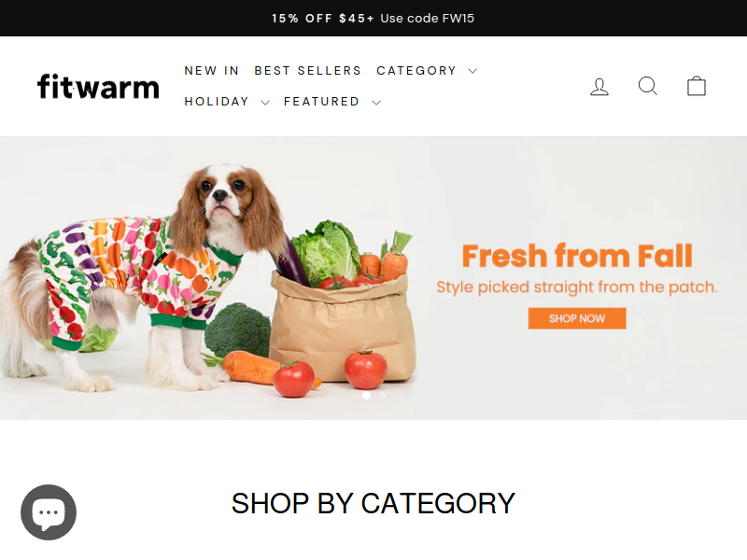Open the chat bubble widget
Image resolution: width=747 pixels, height=560 pixels.
point(49,512)
